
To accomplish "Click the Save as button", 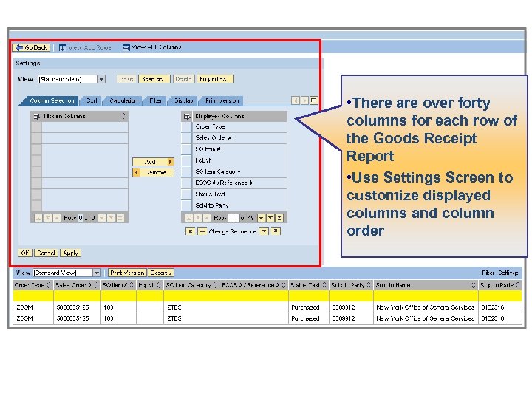I will click(154, 79).
